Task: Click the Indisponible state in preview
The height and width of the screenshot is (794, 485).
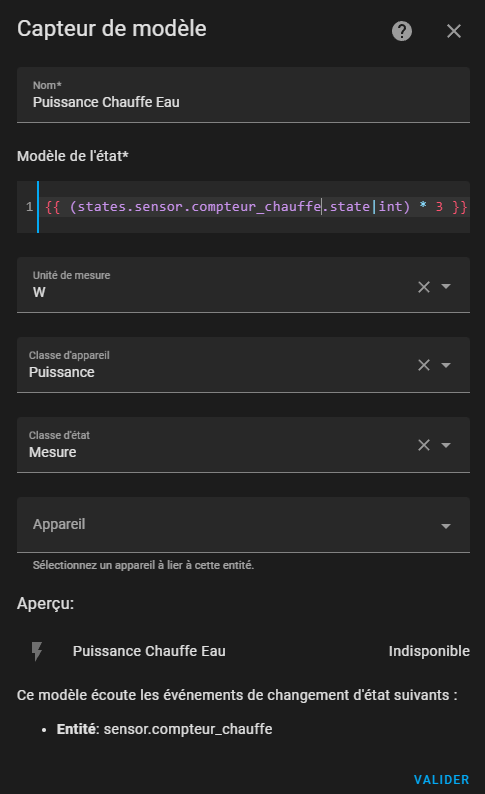Action: 429,651
